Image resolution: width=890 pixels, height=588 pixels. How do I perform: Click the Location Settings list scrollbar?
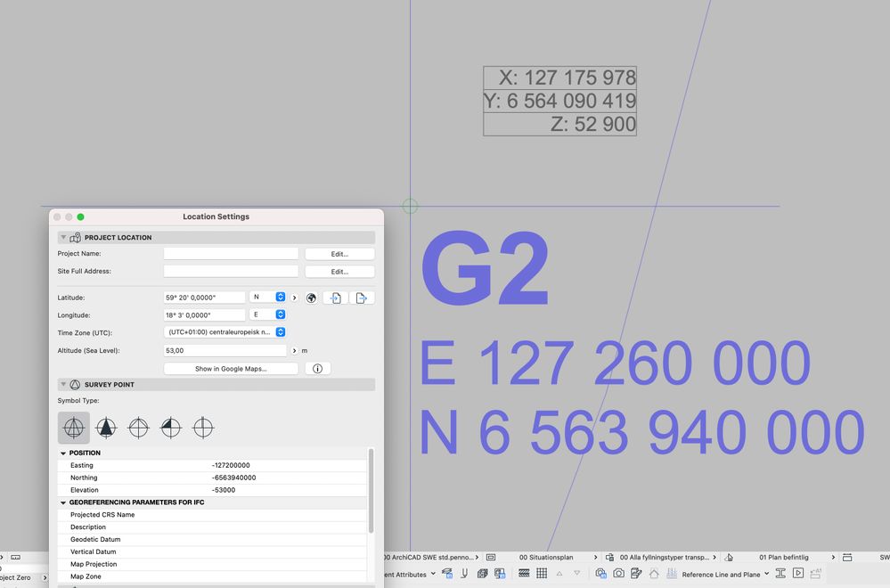coord(372,491)
